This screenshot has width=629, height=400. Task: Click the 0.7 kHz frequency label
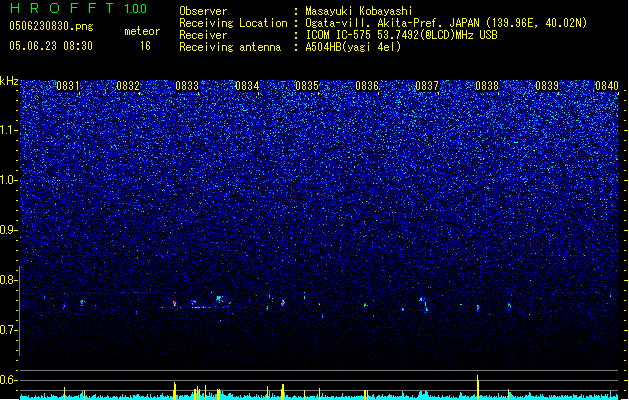pyautogui.click(x=9, y=330)
